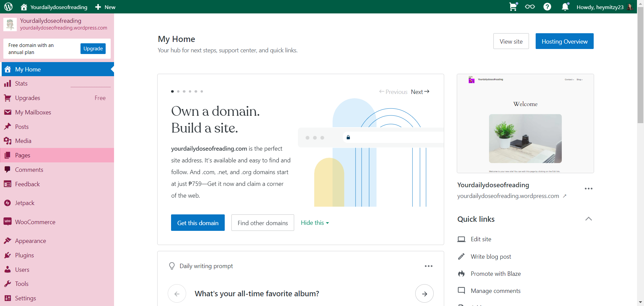The image size is (644, 306).
Task: Collapse the Quick links section
Action: [589, 219]
